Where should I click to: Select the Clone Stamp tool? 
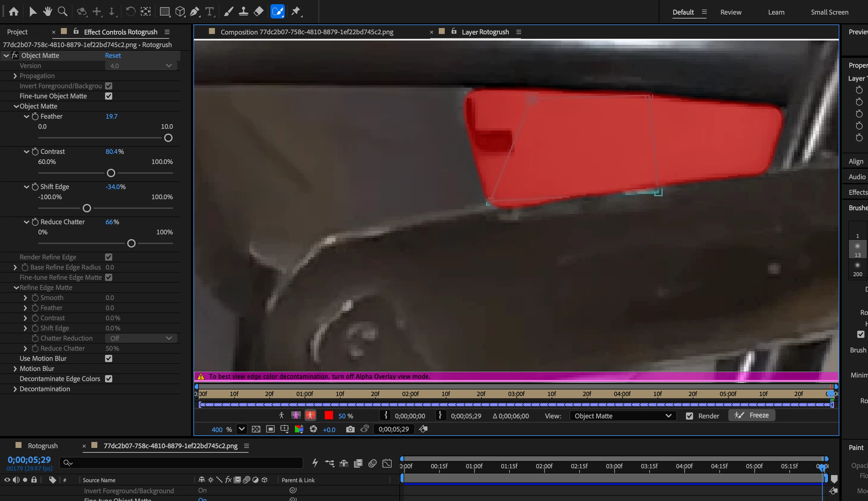[x=244, y=11]
